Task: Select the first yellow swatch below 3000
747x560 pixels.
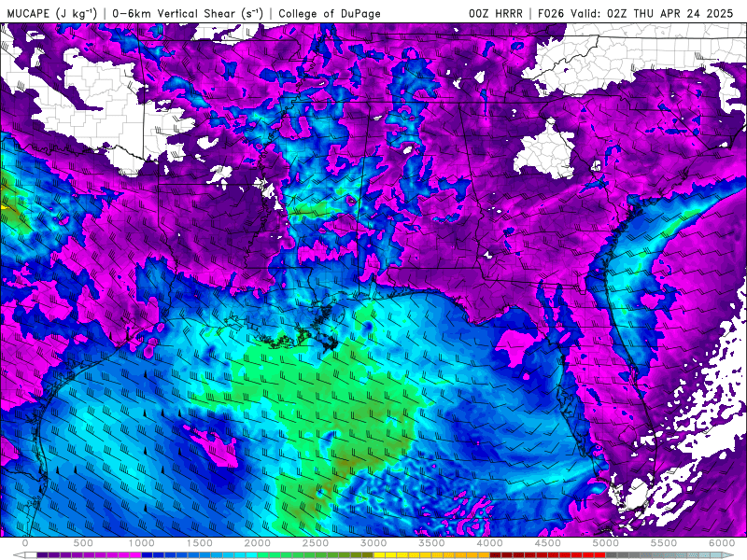Action: [x=379, y=555]
